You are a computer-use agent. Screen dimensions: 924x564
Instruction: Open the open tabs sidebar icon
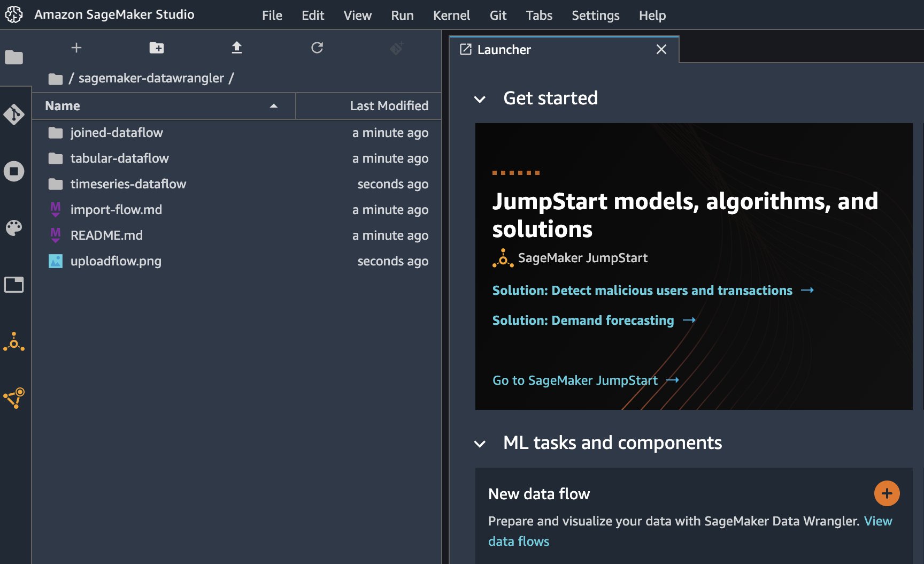[14, 285]
